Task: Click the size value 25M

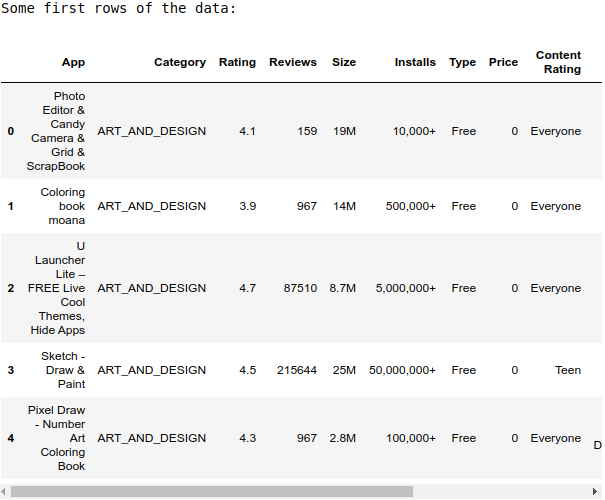Action: (x=344, y=370)
